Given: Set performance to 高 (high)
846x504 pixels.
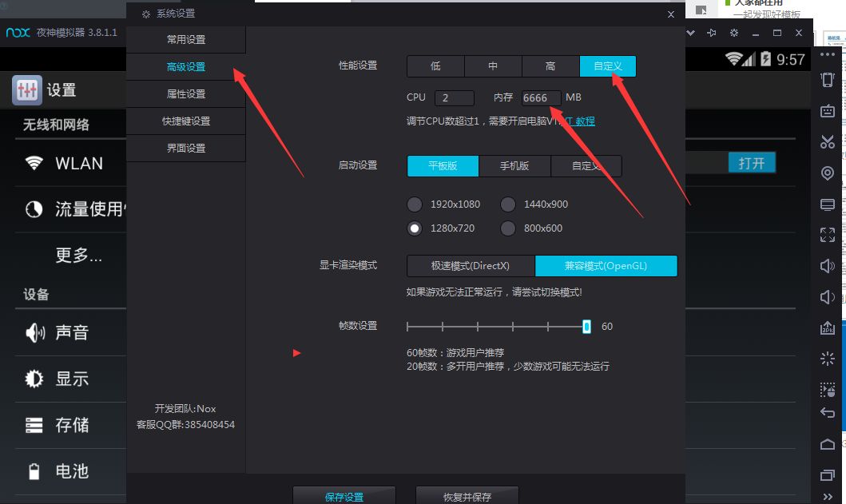Looking at the screenshot, I should pos(550,65).
